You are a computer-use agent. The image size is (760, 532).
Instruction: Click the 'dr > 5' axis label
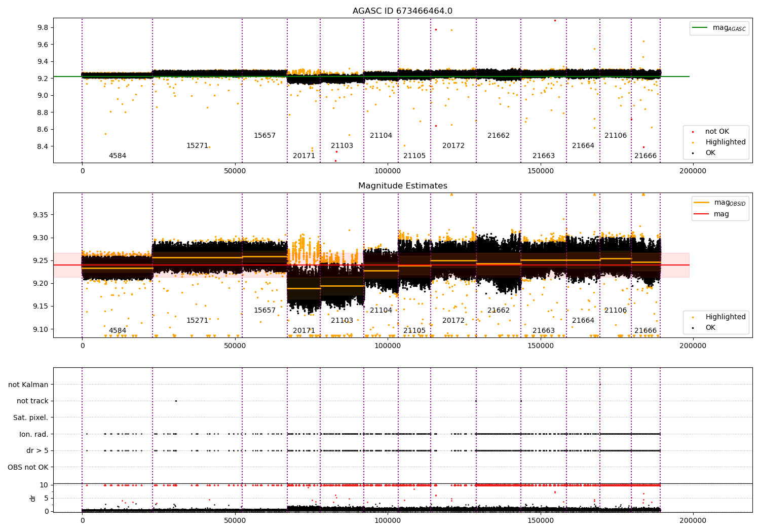pos(37,450)
